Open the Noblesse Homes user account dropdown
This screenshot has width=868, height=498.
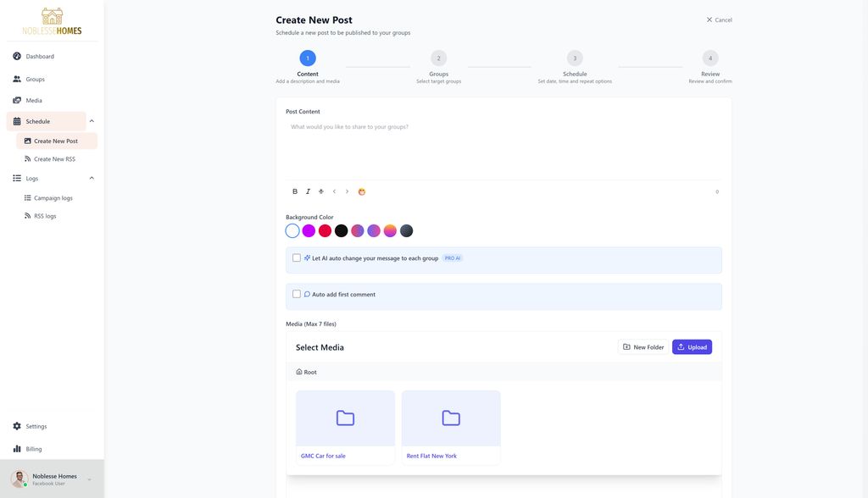(x=89, y=479)
